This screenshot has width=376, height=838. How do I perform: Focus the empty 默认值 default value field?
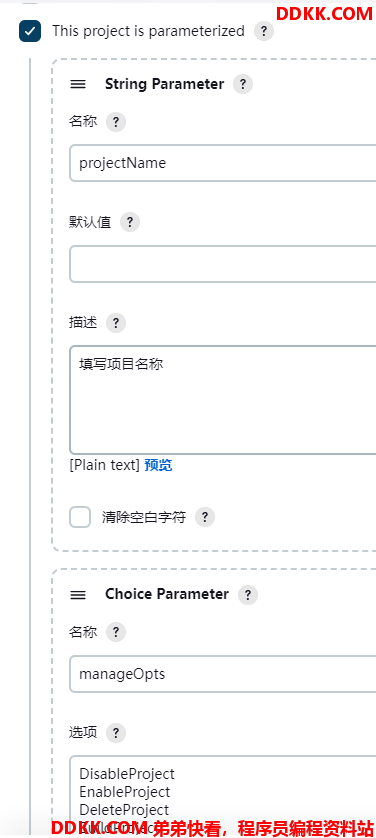coord(223,264)
